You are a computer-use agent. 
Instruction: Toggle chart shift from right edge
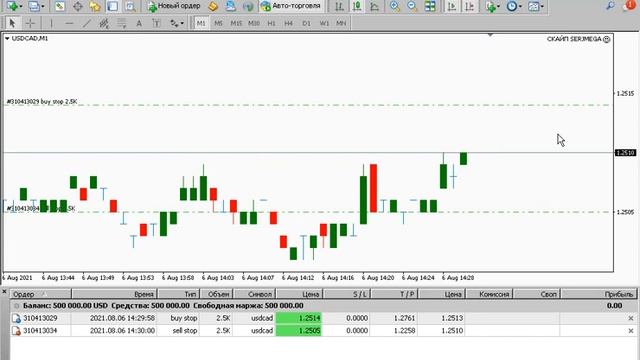[470, 6]
